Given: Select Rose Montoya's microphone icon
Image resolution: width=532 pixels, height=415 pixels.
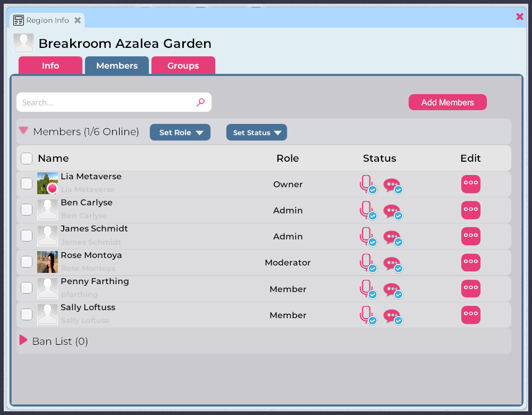Looking at the screenshot, I should (x=366, y=261).
